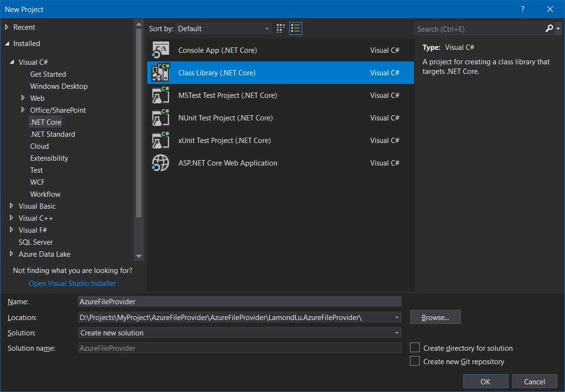565x392 pixels.
Task: Select Test category
Action: [x=36, y=170]
